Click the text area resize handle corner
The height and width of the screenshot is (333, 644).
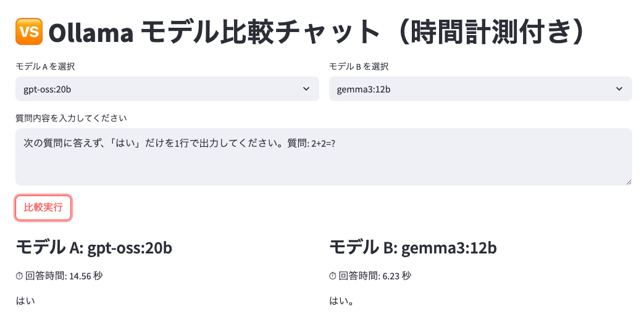pos(629,182)
